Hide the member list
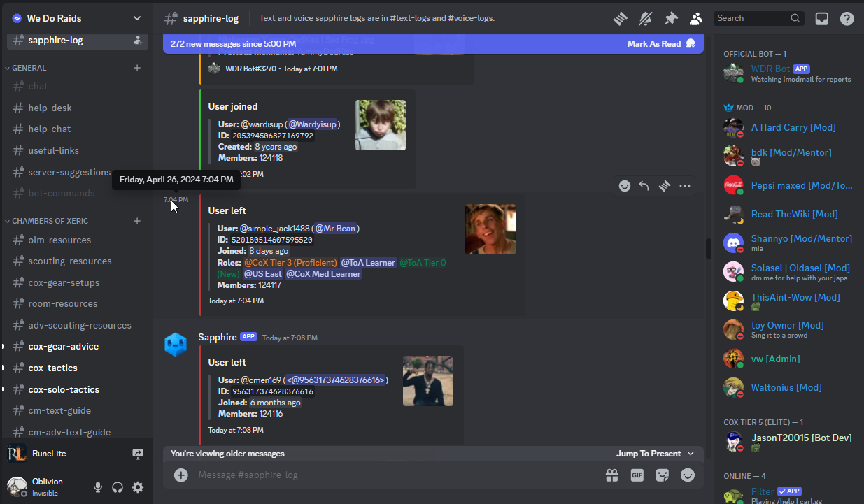The height and width of the screenshot is (504, 864). [696, 19]
